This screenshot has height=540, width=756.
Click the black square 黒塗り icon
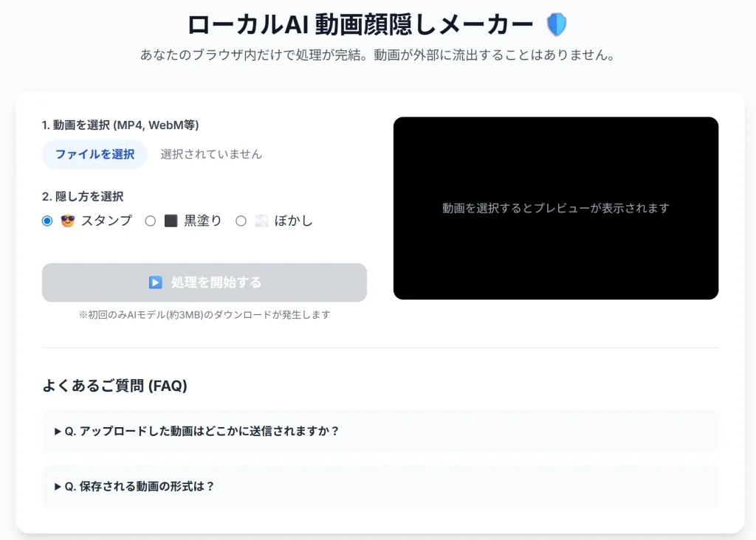click(x=171, y=221)
